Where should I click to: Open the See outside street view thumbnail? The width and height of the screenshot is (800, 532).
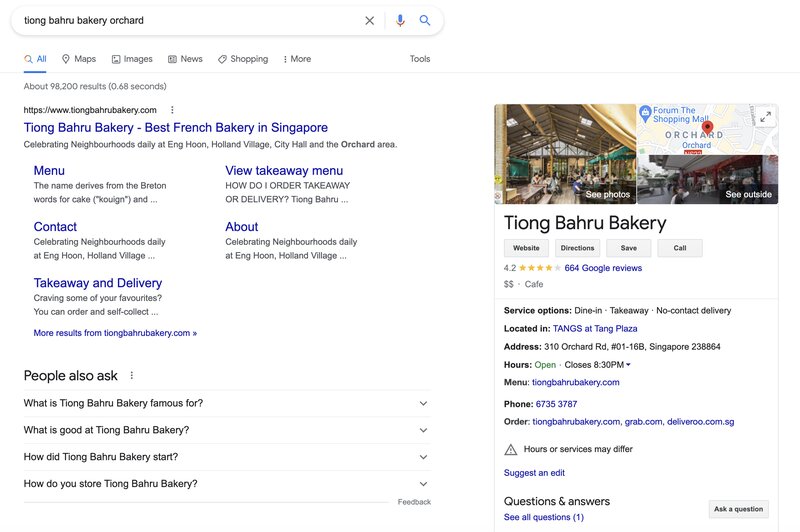(x=708, y=180)
